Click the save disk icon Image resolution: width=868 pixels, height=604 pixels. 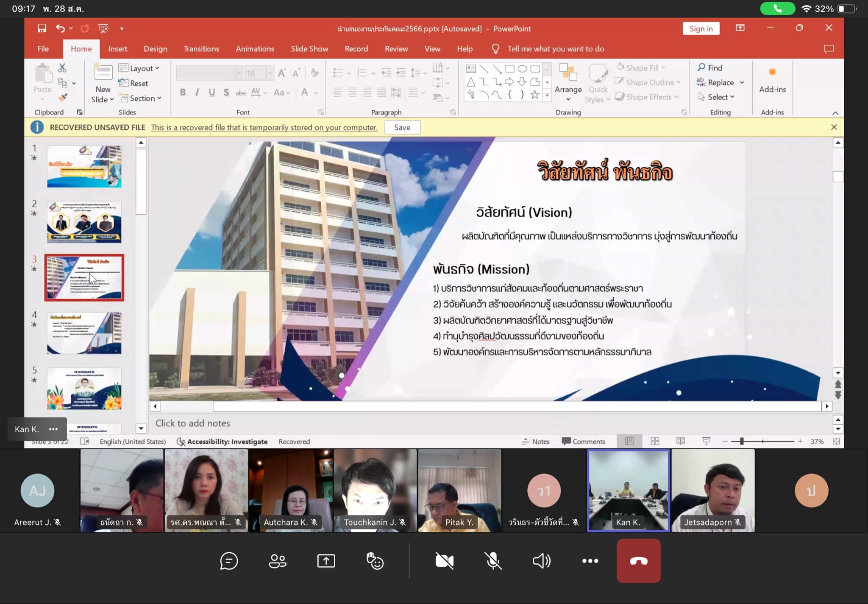click(x=42, y=28)
